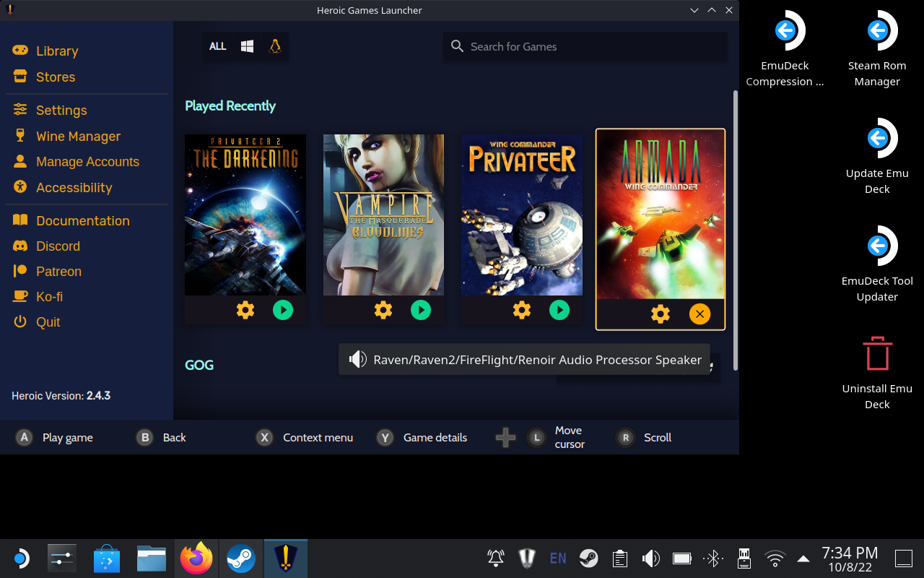The width and height of the screenshot is (924, 578).
Task: Play Vampire The Masquerade Bloodlines
Action: pos(421,311)
